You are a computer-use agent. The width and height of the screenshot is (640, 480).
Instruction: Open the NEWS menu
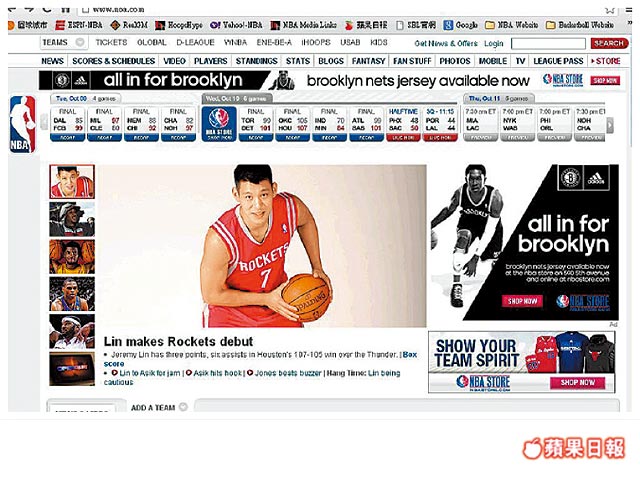point(53,61)
